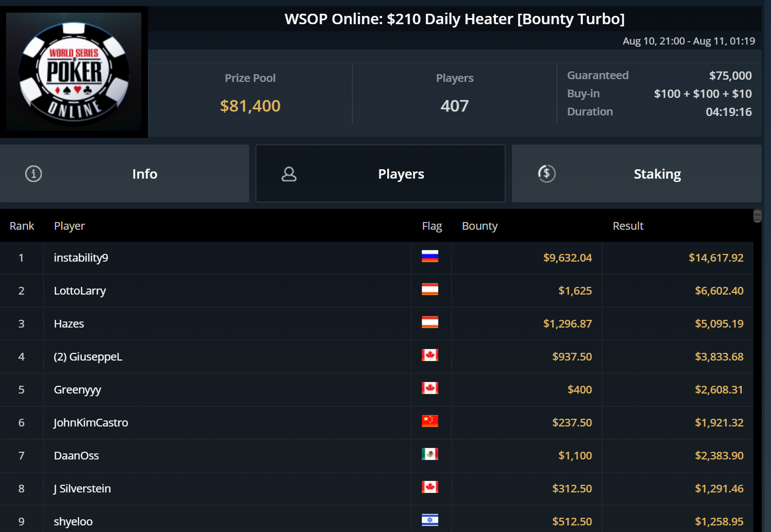Click the dollar staking icon
This screenshot has height=532, width=771.
click(x=547, y=174)
